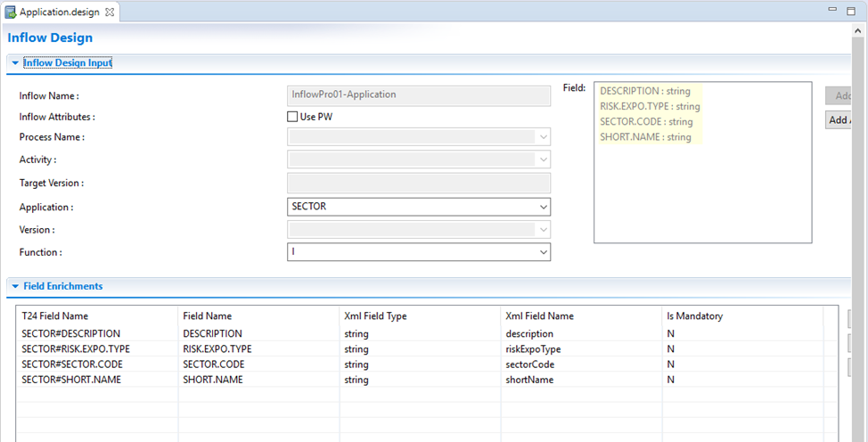Viewport: 868px width, 442px height.
Task: Expand the Process Name dropdown
Action: pyautogui.click(x=543, y=137)
